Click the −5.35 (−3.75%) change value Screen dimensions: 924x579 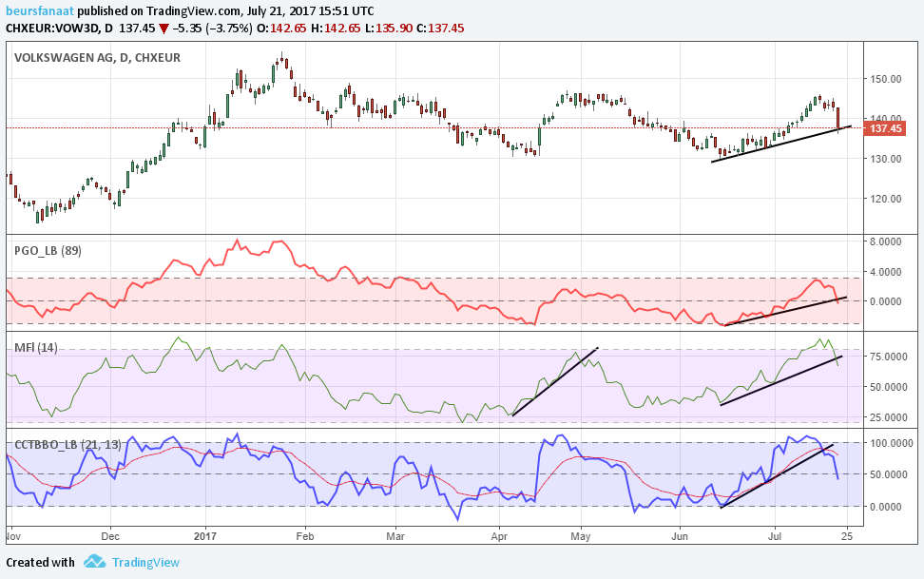tap(213, 29)
